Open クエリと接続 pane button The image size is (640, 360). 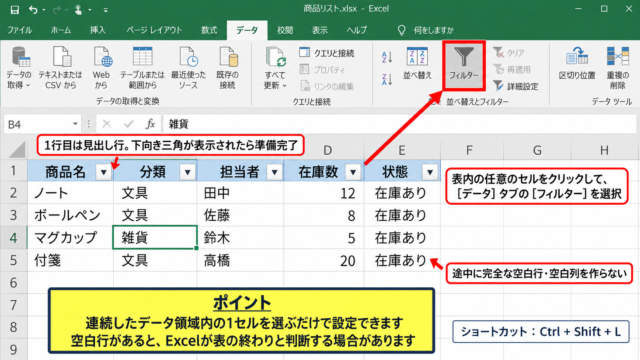(x=327, y=53)
